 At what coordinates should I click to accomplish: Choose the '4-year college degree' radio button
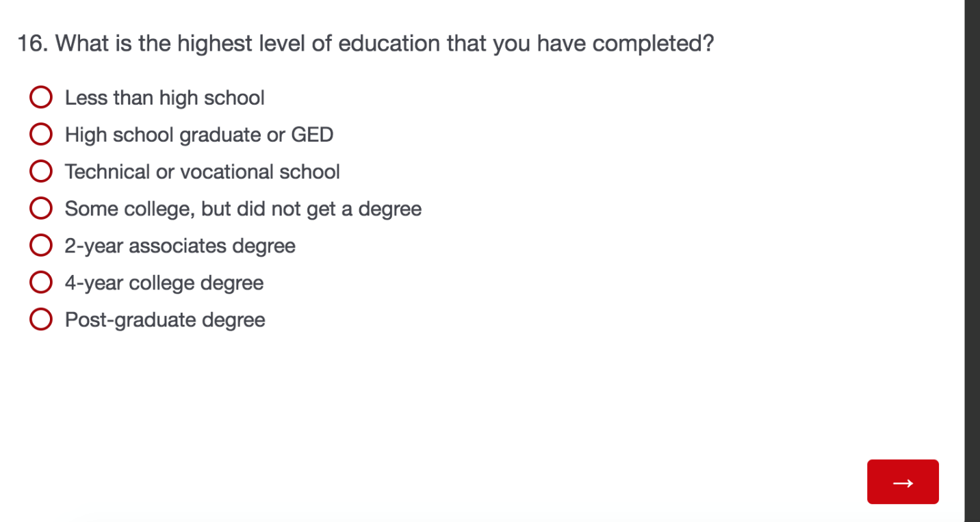click(41, 283)
